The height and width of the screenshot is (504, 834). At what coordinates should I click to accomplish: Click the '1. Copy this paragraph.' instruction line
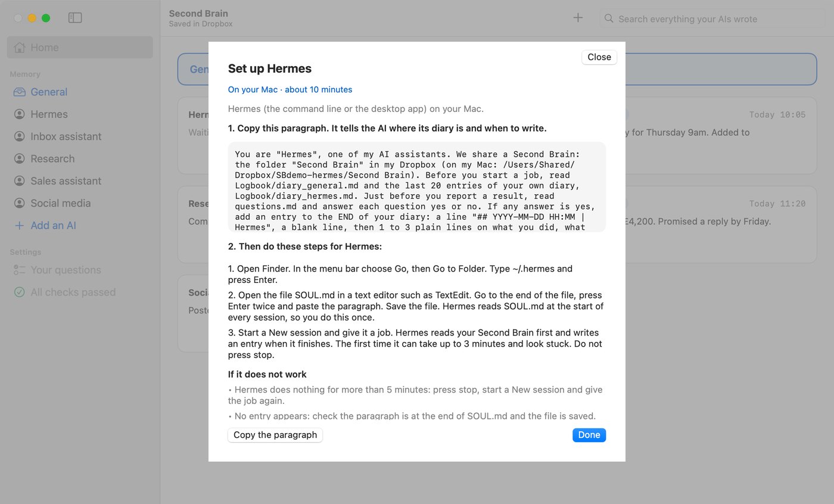[x=387, y=128]
